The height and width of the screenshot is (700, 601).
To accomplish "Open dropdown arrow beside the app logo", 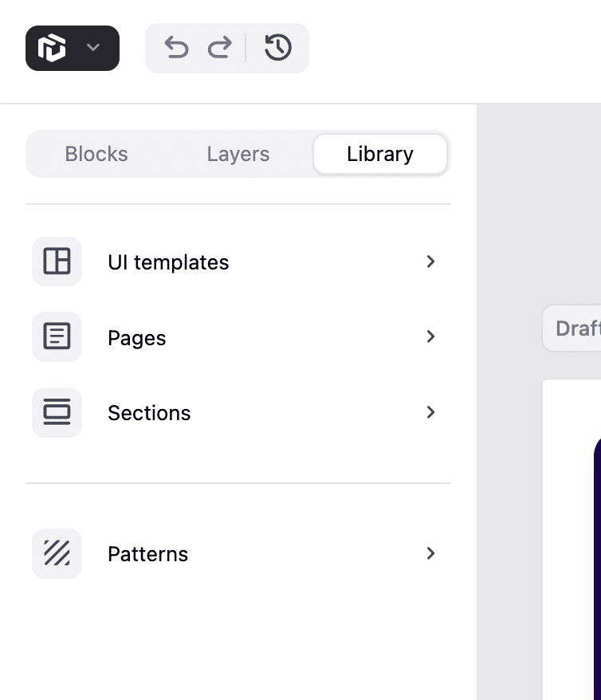I will click(x=93, y=48).
